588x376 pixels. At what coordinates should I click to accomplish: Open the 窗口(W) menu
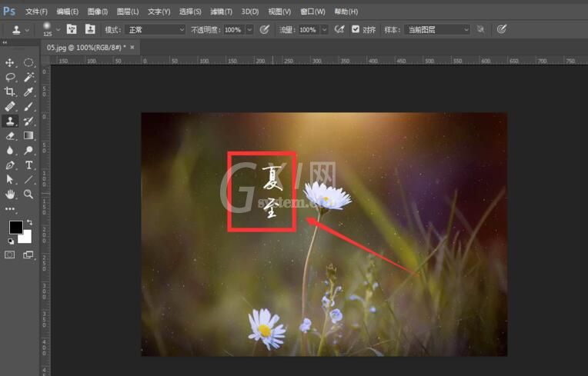312,12
